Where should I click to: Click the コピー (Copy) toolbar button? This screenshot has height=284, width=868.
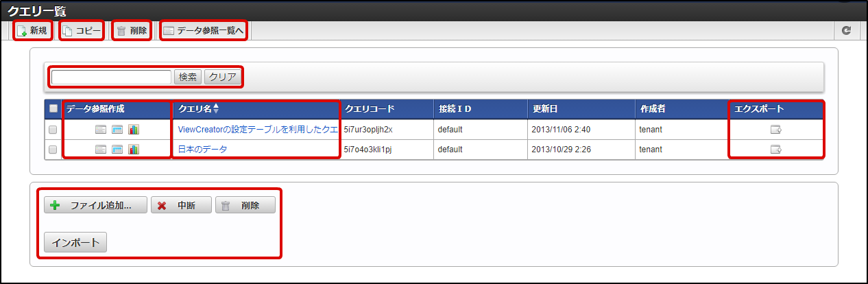click(82, 31)
